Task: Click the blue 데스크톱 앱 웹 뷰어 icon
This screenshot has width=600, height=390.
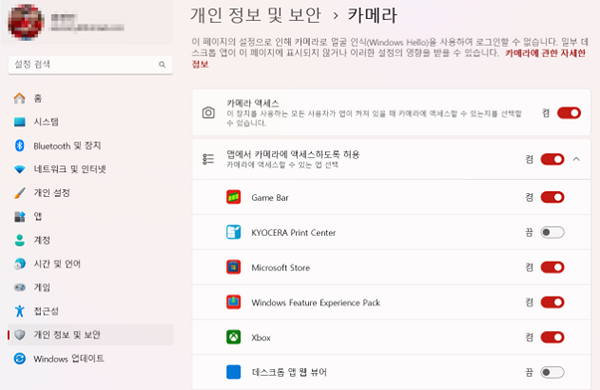Action: pos(233,372)
